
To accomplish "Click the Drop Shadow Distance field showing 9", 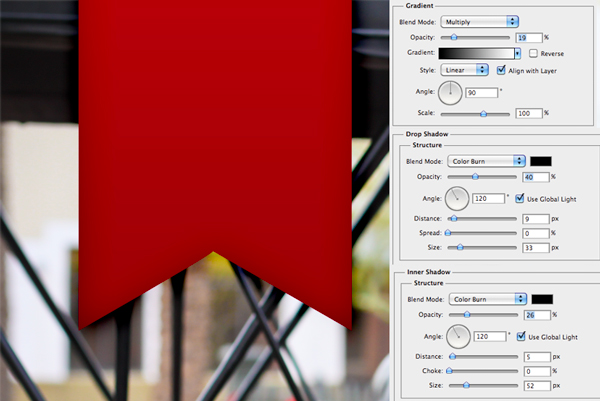I will pyautogui.click(x=536, y=219).
